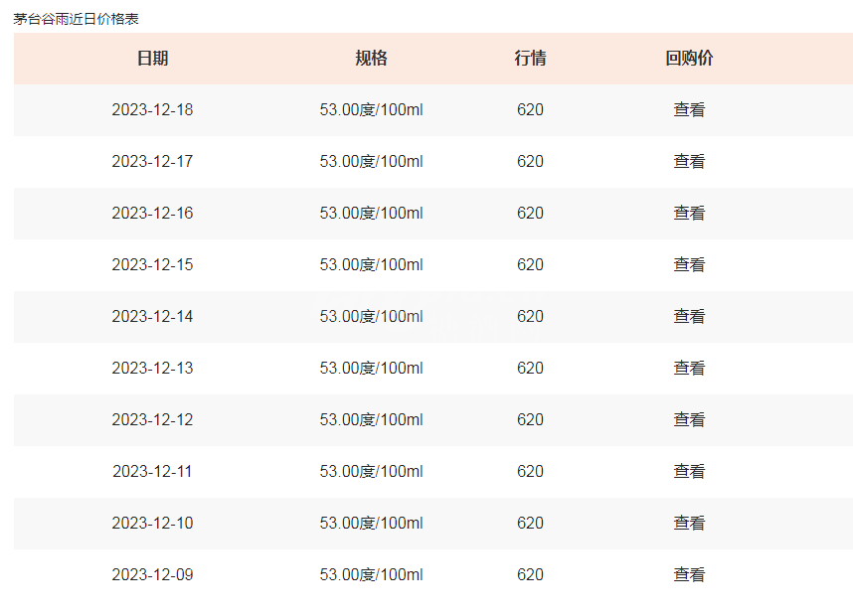The width and height of the screenshot is (853, 616).
Task: Click 620 price in 2023-12-14 row
Action: click(x=530, y=316)
